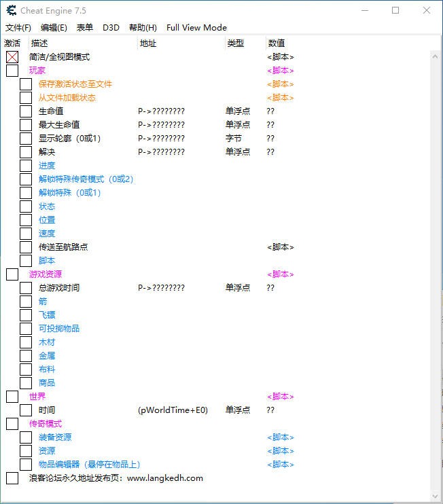Freeze the 时间 entry checkbox
This screenshot has width=443, height=504.
[x=26, y=410]
